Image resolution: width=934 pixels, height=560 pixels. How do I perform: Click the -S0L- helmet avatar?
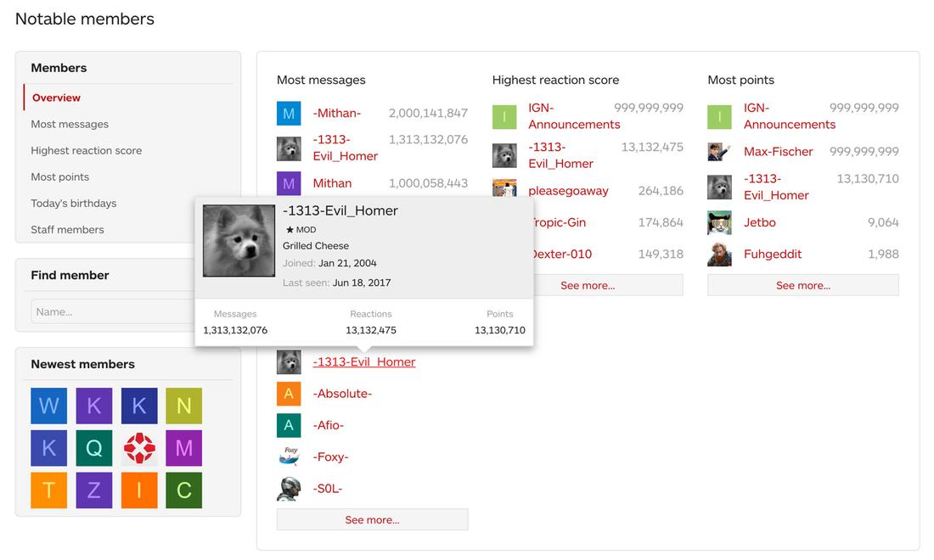point(289,489)
